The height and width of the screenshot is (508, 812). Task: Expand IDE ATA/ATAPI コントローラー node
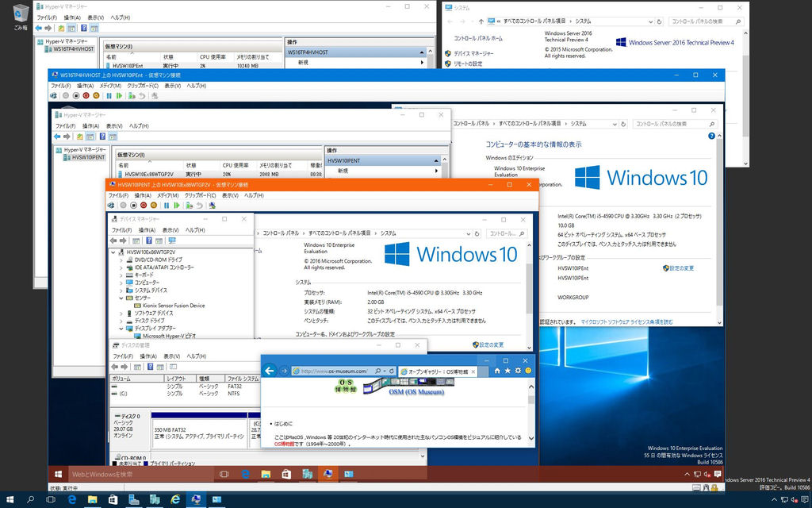point(121,267)
